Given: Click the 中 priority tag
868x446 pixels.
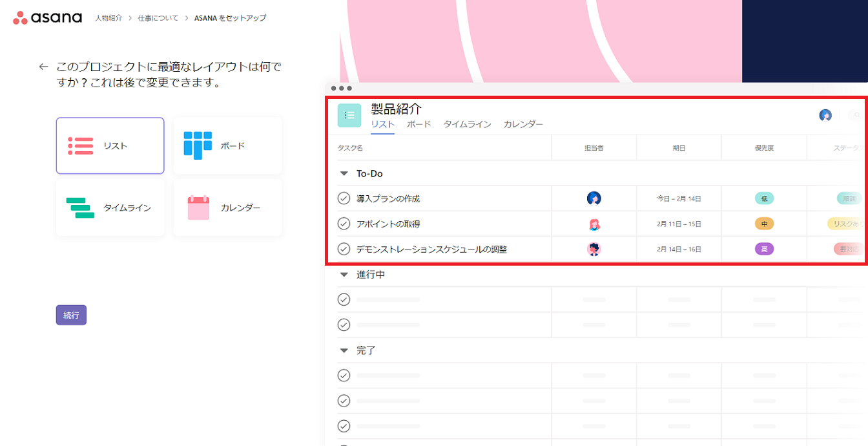Looking at the screenshot, I should [764, 224].
